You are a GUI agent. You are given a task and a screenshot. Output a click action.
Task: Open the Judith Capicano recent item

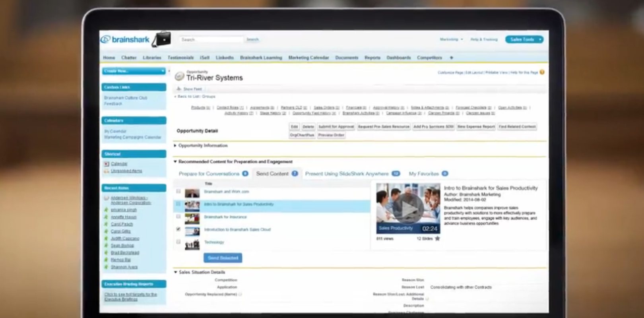(125, 238)
